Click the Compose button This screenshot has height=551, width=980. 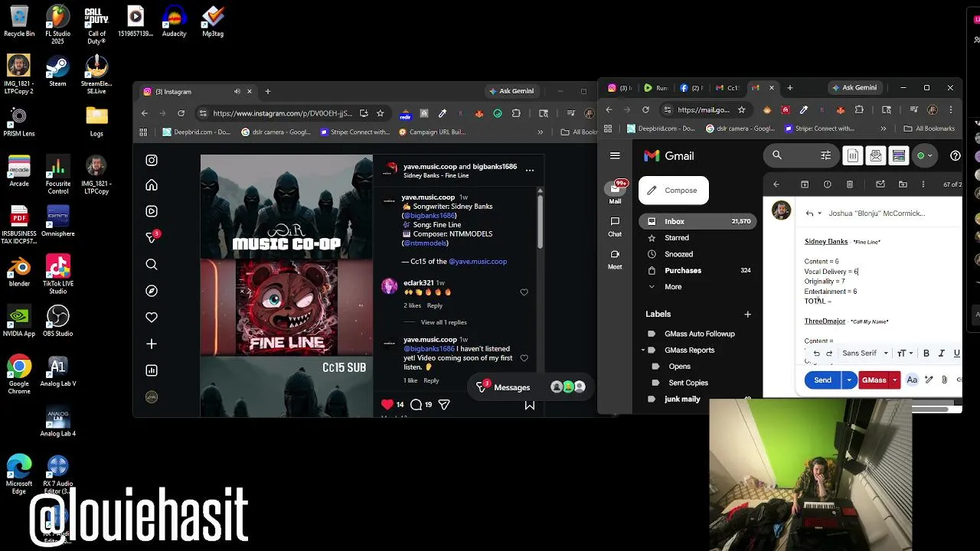click(673, 191)
